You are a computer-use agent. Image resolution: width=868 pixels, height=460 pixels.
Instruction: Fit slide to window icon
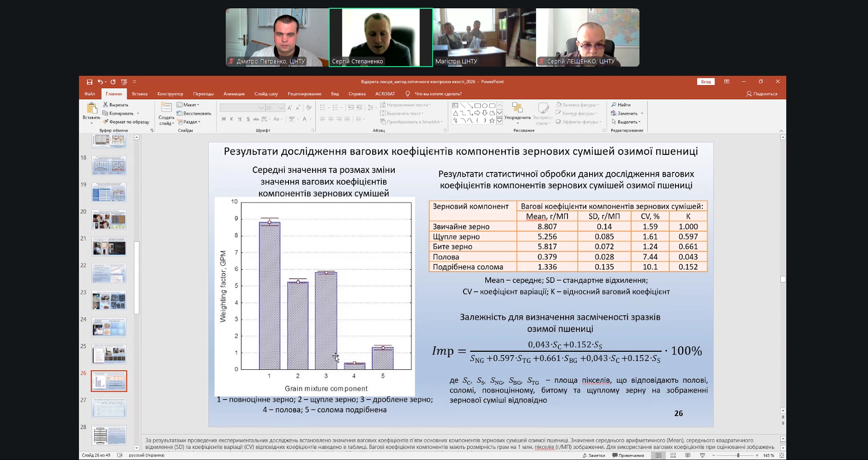coord(782,455)
